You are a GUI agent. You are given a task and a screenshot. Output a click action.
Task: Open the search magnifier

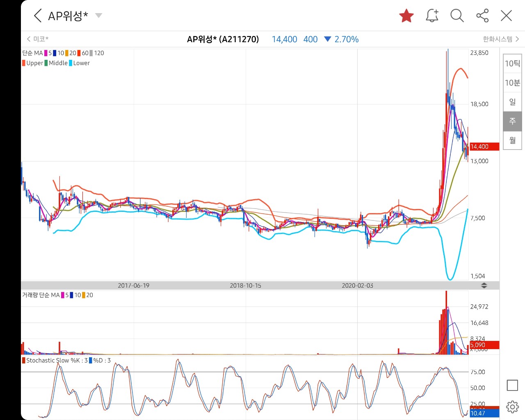pos(457,16)
